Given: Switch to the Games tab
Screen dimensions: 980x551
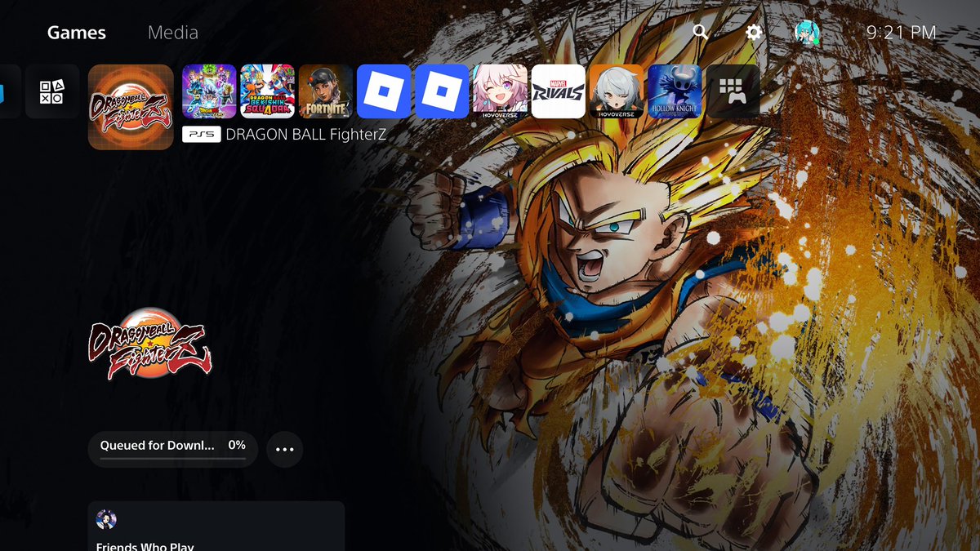Looking at the screenshot, I should click(77, 33).
